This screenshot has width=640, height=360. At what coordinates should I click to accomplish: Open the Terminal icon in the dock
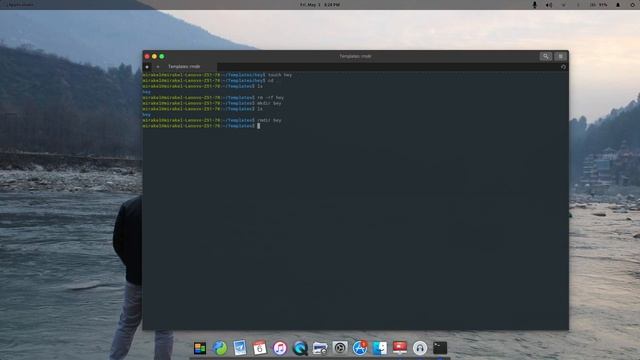tap(440, 348)
